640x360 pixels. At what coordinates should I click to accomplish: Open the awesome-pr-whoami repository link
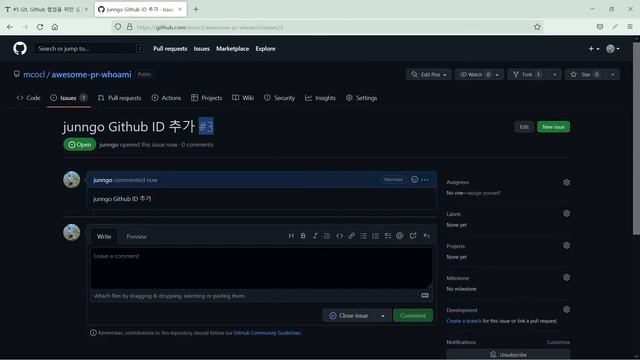[91, 74]
